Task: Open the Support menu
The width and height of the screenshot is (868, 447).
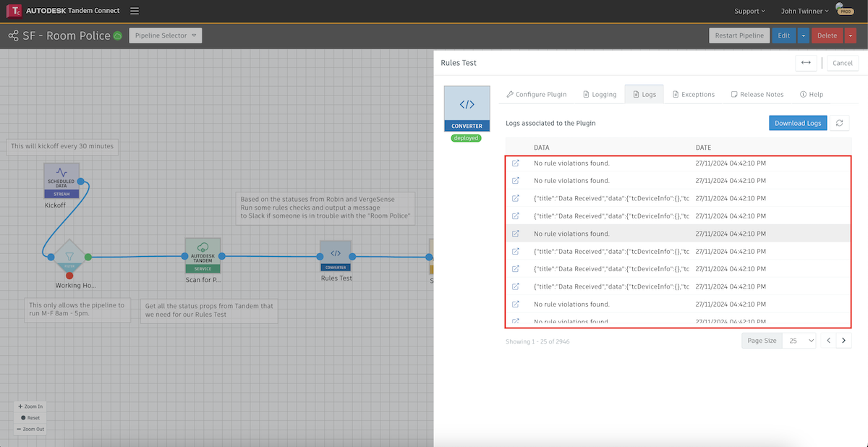Action: pyautogui.click(x=750, y=11)
